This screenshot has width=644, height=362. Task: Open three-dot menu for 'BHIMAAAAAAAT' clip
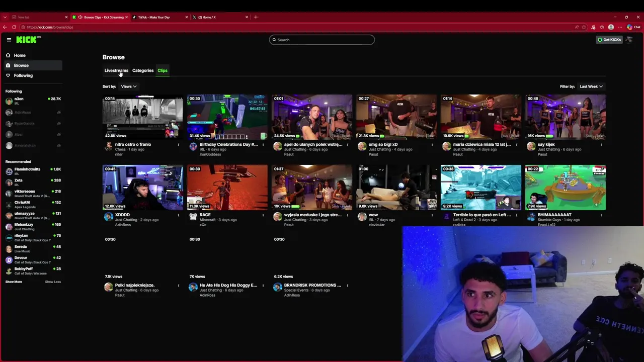(601, 215)
